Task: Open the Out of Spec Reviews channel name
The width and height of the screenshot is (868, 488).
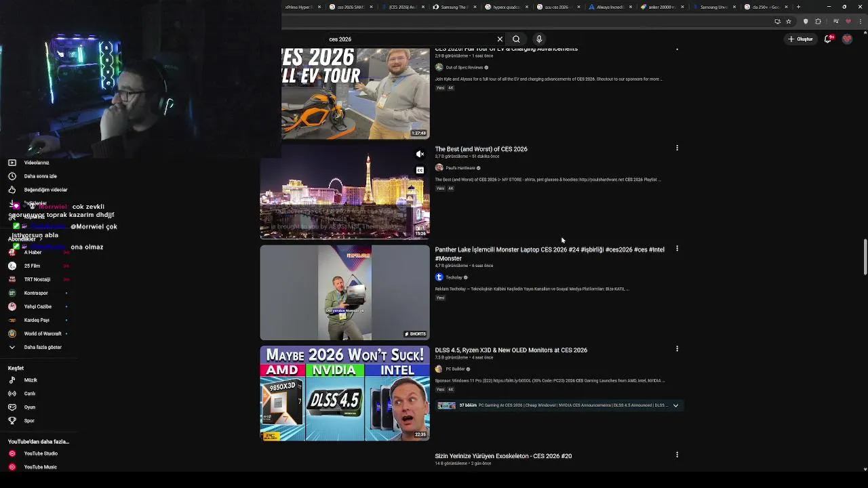Action: pos(465,68)
